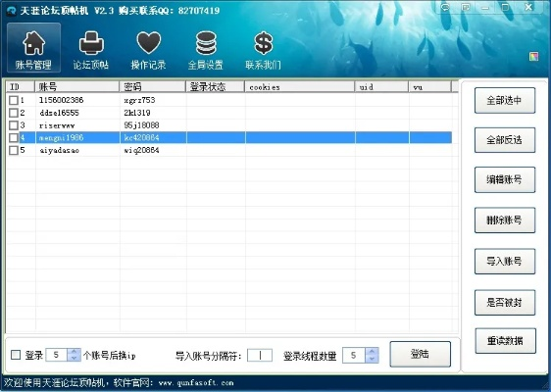Decrease 登录线程数量 spinner value
This screenshot has height=392, width=551.
pyautogui.click(x=372, y=359)
